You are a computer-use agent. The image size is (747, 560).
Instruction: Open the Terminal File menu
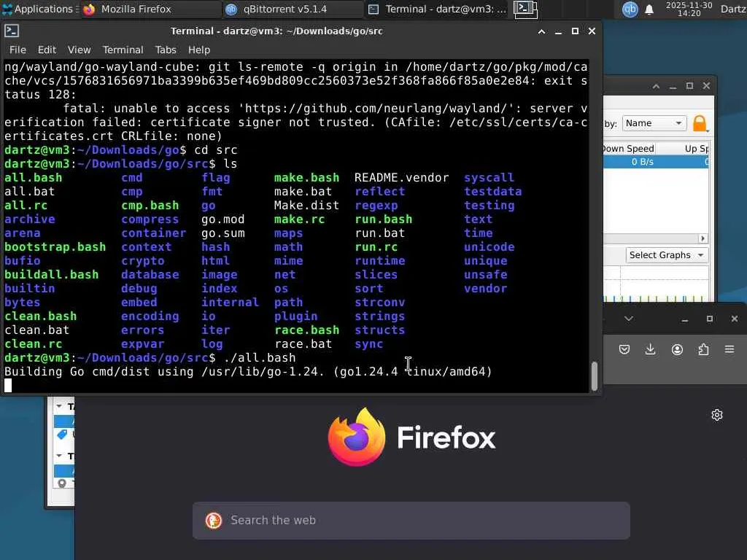pyautogui.click(x=18, y=50)
